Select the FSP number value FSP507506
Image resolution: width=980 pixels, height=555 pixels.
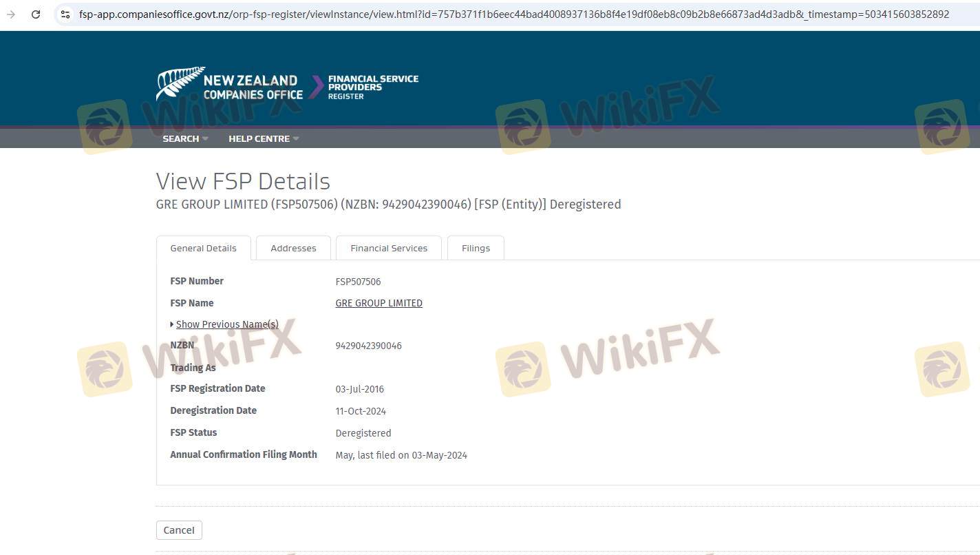tap(358, 282)
